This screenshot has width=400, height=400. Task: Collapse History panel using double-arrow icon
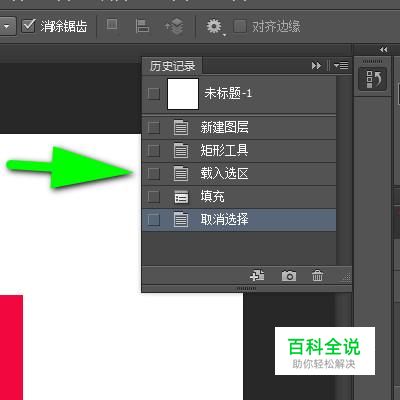tap(316, 66)
